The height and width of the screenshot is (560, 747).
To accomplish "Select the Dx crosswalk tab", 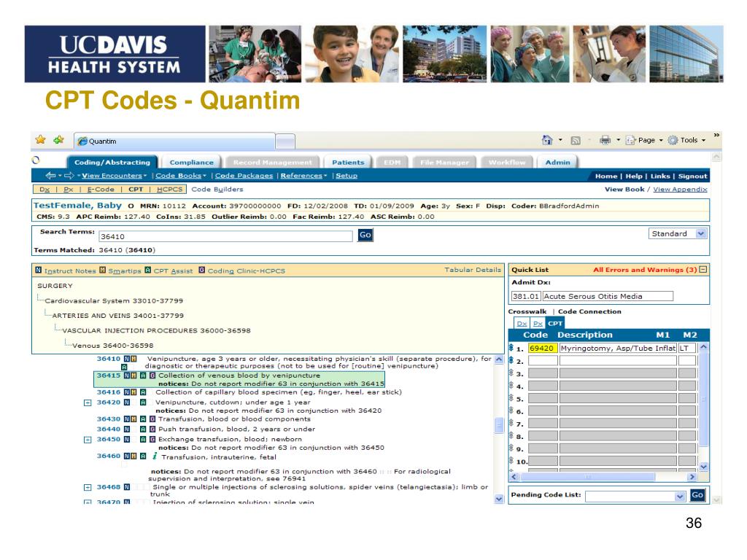I will pos(522,323).
